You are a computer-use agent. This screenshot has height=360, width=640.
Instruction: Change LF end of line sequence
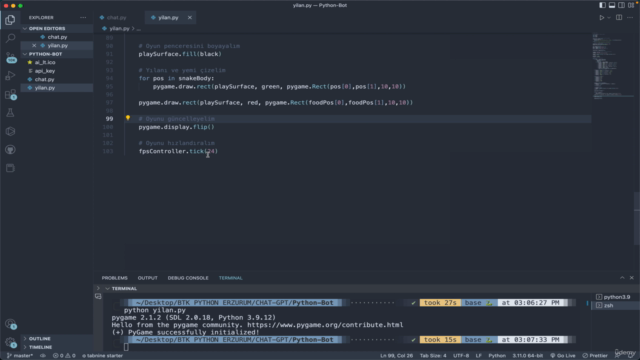tap(478, 356)
